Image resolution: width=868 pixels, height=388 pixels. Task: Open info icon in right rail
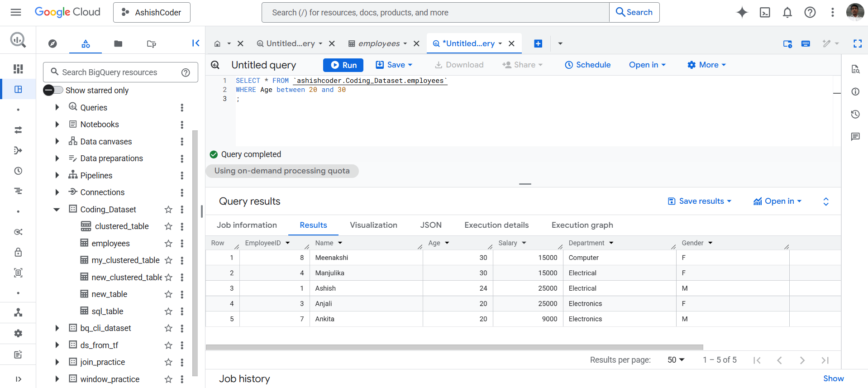pyautogui.click(x=855, y=91)
